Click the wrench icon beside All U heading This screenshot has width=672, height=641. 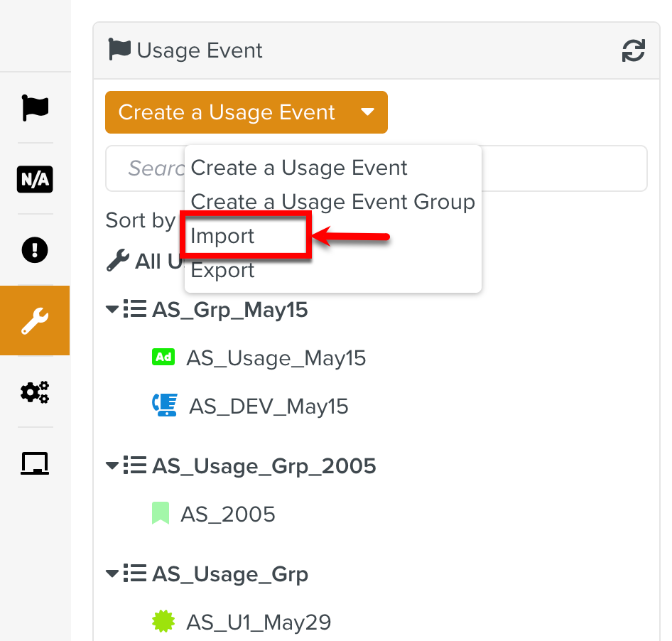click(x=118, y=260)
